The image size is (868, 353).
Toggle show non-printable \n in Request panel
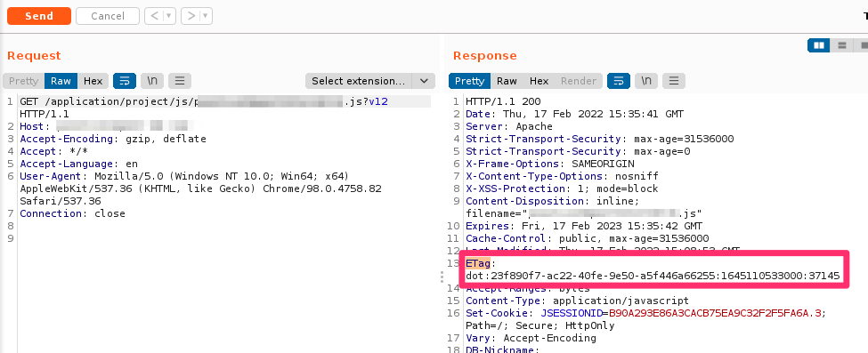(152, 81)
